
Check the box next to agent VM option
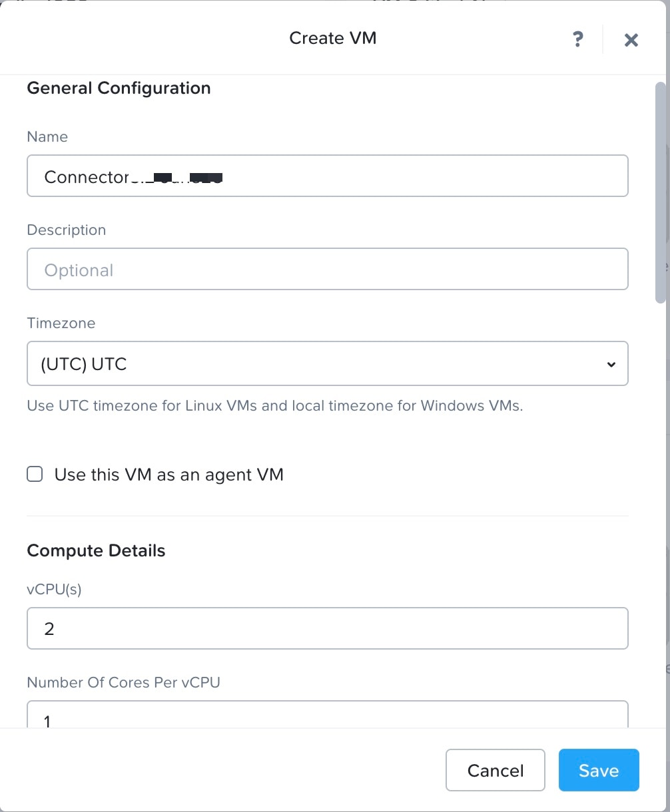click(x=34, y=474)
